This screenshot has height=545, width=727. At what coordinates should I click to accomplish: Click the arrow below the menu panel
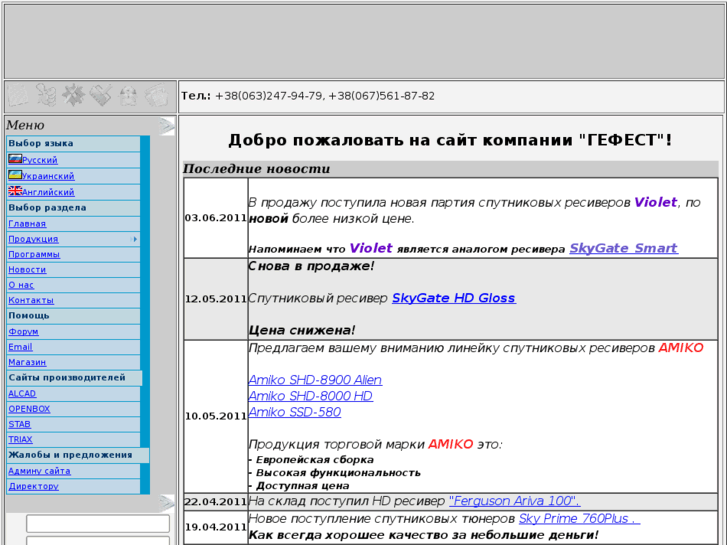(x=166, y=502)
